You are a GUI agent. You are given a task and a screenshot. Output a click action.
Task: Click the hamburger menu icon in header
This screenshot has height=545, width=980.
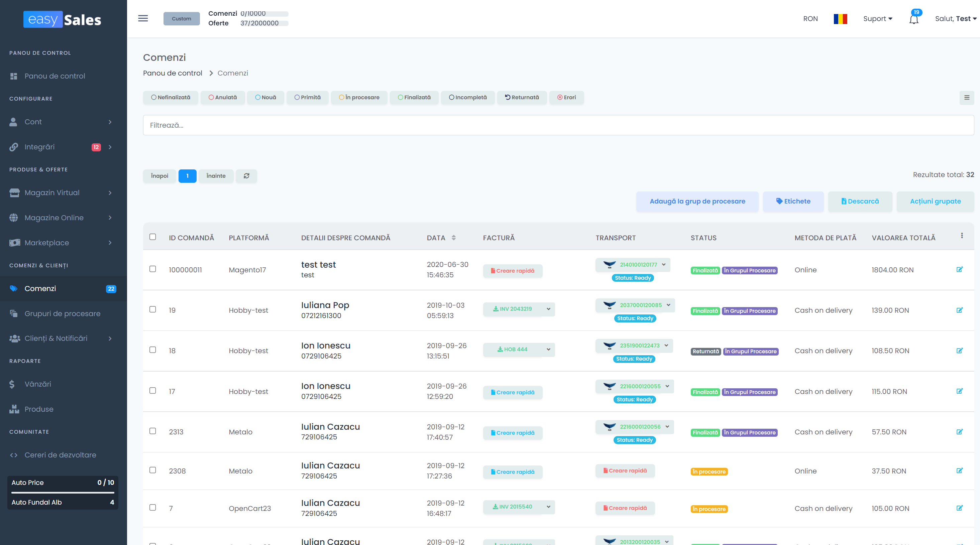(x=143, y=18)
